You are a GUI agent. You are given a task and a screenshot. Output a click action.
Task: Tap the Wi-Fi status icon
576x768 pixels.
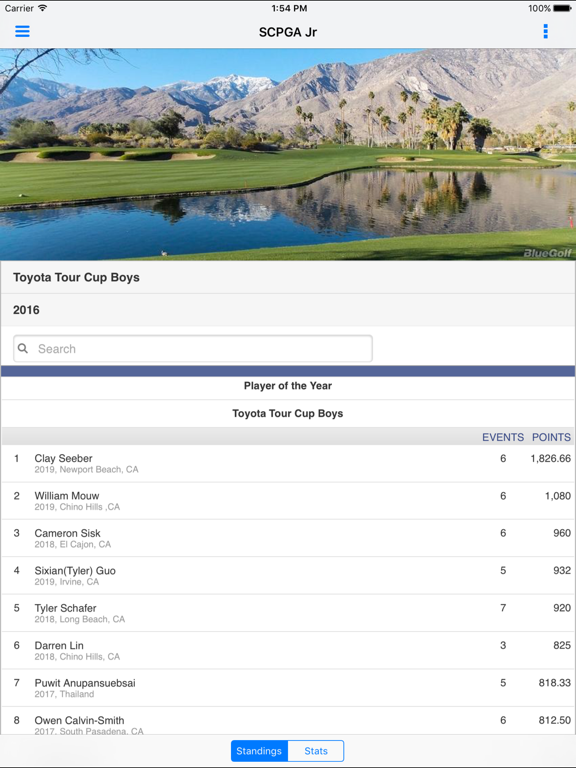(x=43, y=8)
